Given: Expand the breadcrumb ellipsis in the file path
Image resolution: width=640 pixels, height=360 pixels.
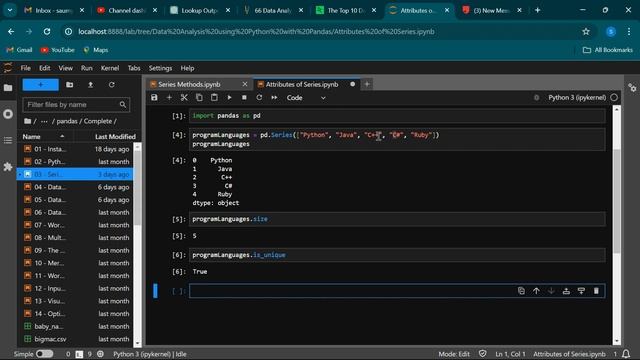Looking at the screenshot, I should pos(44,121).
